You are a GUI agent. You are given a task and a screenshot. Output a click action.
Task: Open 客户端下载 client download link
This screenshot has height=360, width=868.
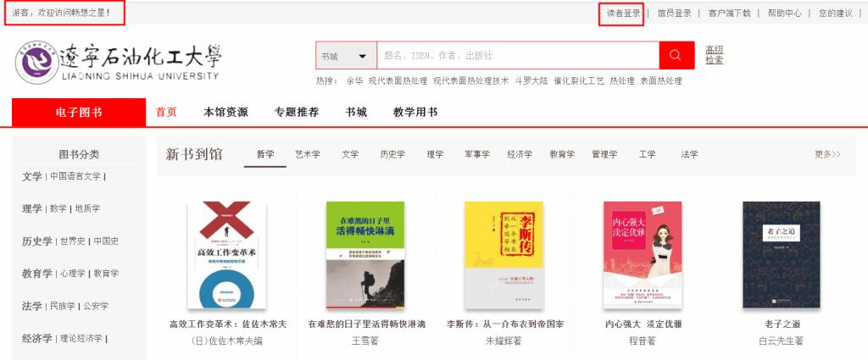pyautogui.click(x=729, y=14)
